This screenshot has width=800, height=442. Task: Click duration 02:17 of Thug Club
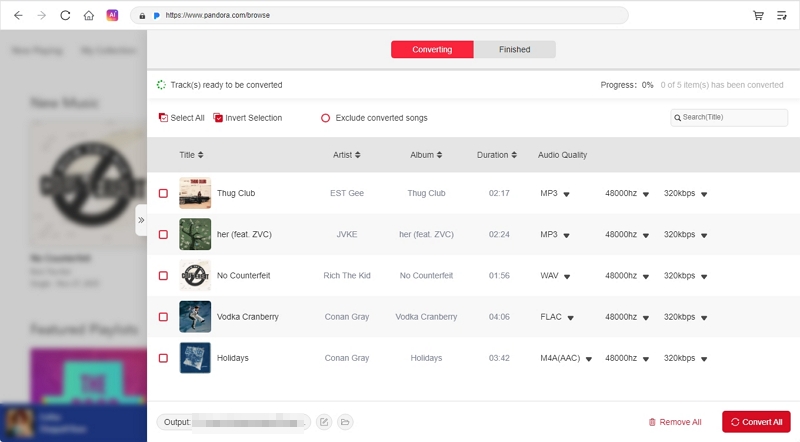pyautogui.click(x=499, y=193)
